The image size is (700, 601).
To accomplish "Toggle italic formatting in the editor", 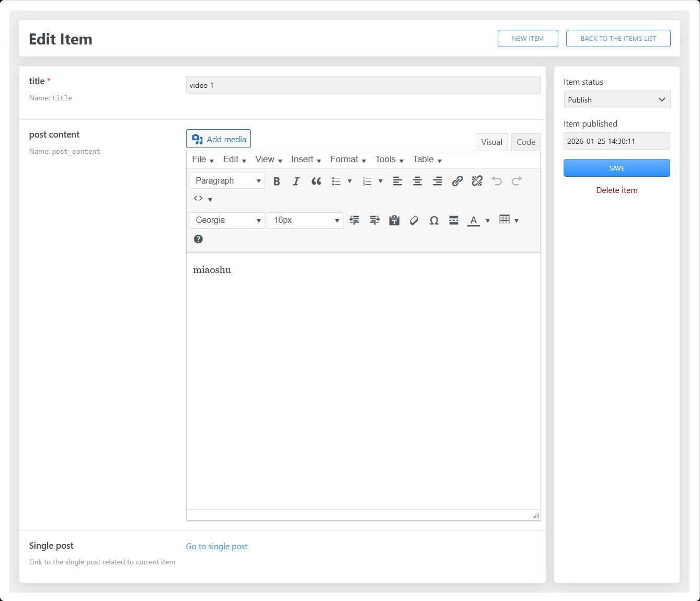I will click(x=296, y=181).
